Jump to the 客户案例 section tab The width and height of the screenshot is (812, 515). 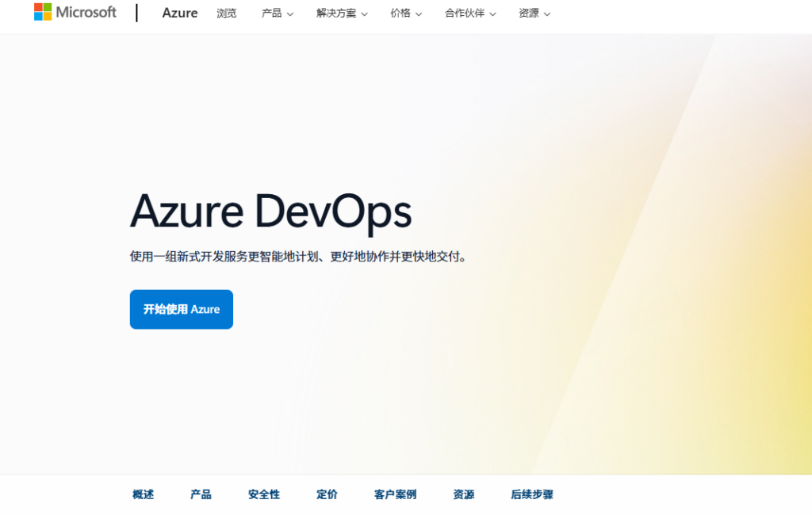coord(395,495)
